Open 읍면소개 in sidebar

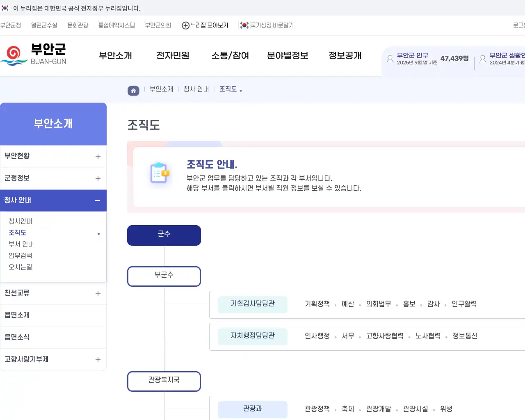tap(53, 315)
